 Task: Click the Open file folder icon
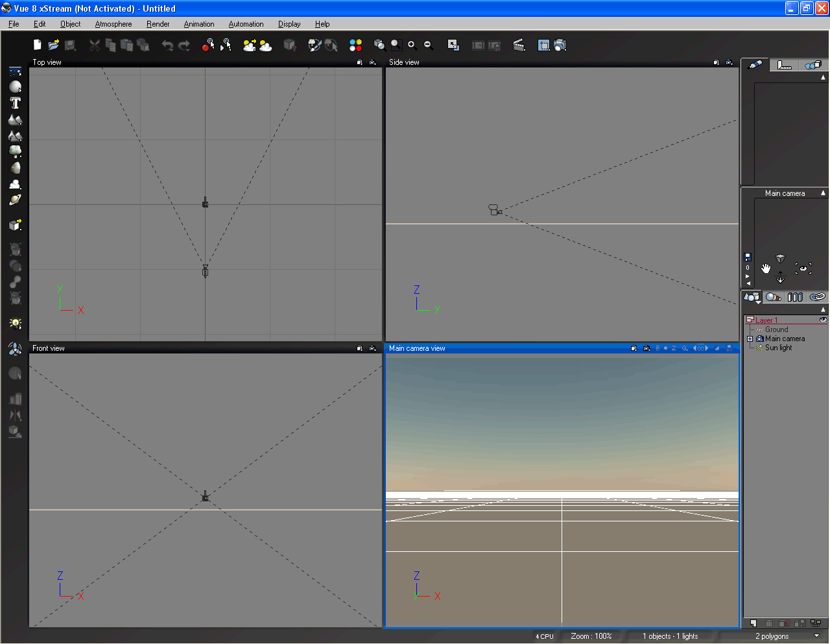pos(54,45)
